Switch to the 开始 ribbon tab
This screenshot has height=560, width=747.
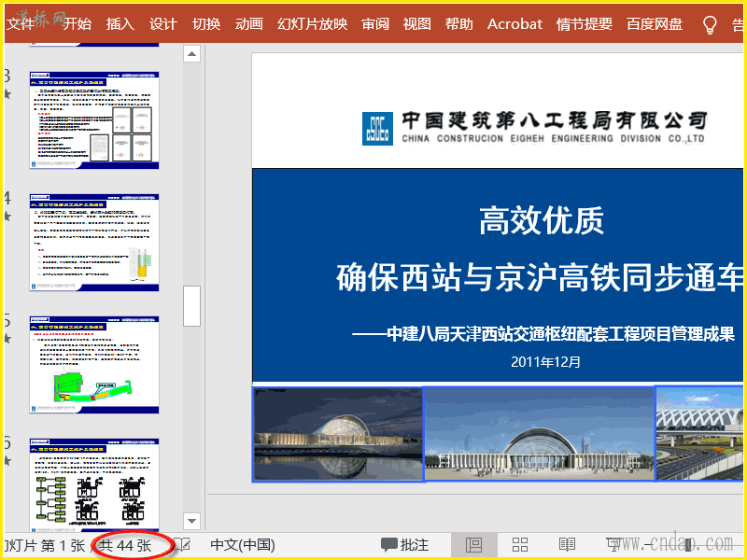pyautogui.click(x=78, y=24)
